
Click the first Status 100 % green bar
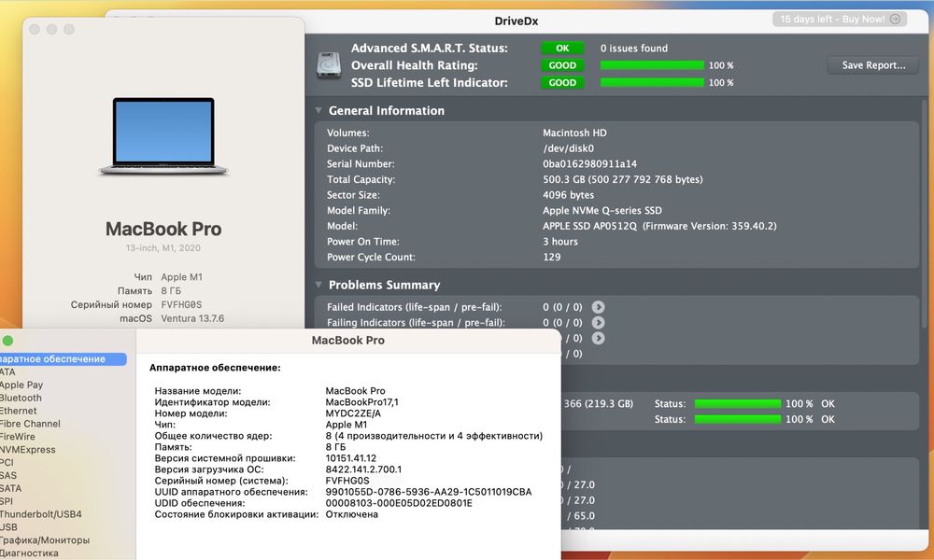point(738,403)
